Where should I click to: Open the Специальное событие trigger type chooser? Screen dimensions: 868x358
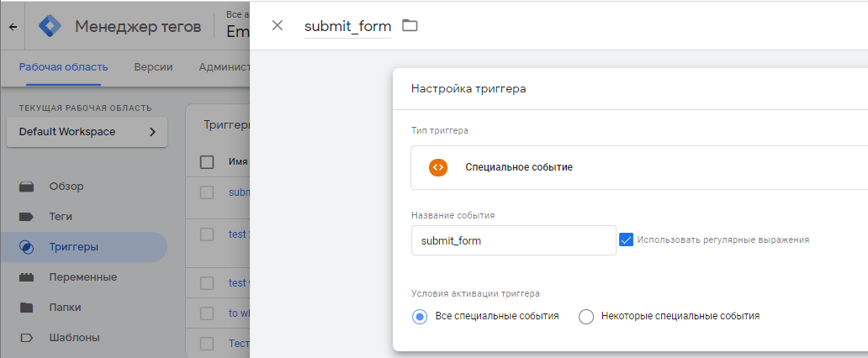point(639,167)
